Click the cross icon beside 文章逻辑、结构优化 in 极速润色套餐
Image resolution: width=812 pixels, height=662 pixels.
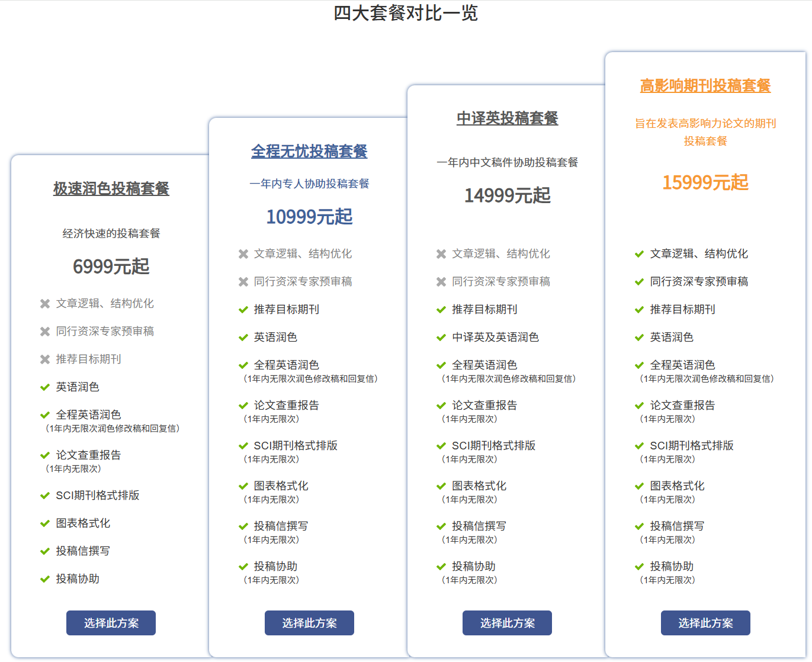[45, 304]
